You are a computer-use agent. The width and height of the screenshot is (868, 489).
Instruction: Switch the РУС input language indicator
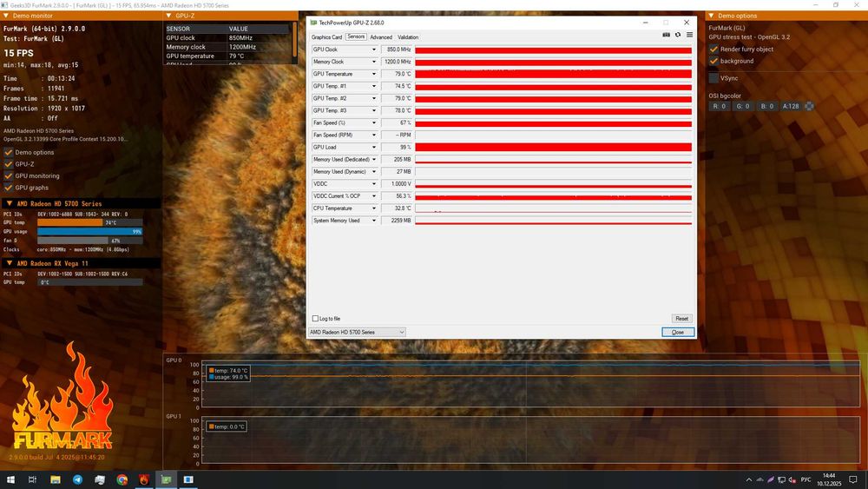[806, 479]
